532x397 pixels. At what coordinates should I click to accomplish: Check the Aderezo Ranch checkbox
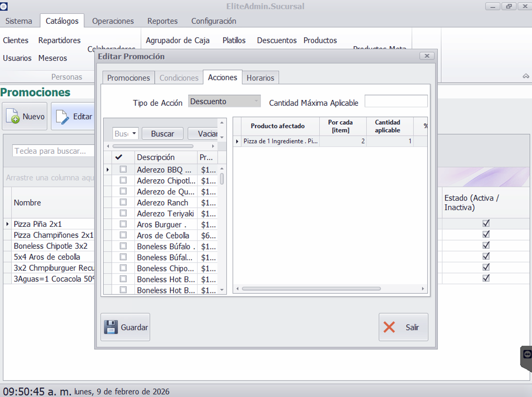(123, 202)
